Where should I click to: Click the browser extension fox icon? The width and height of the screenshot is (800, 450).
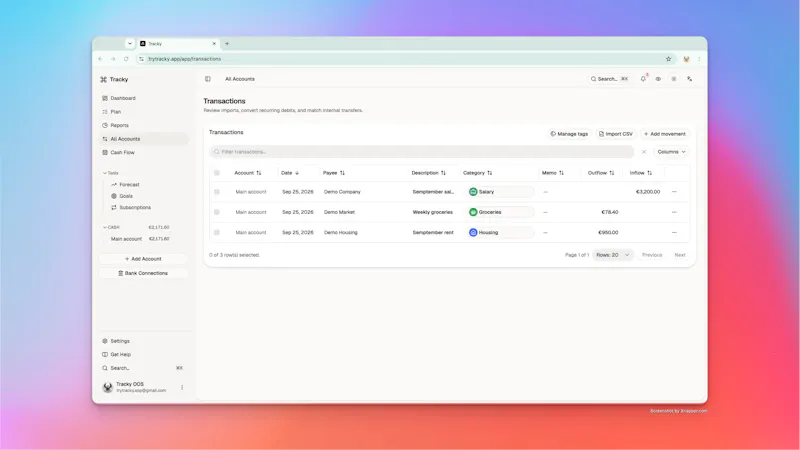[686, 59]
